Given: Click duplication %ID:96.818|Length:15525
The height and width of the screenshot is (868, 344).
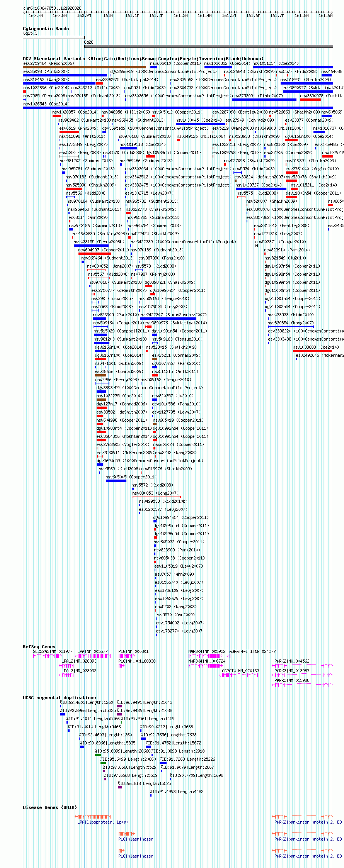Looking at the screenshot, I should point(144,783).
